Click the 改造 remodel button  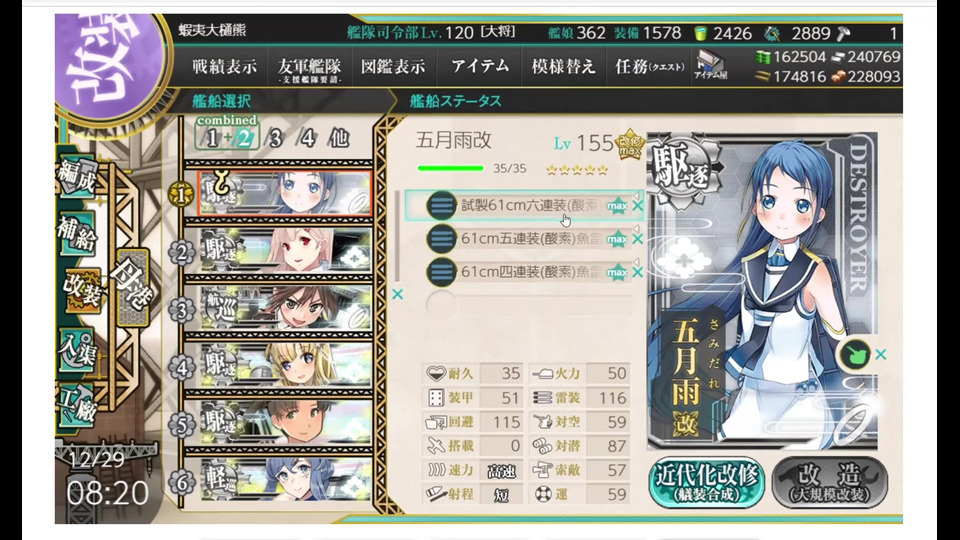(830, 482)
